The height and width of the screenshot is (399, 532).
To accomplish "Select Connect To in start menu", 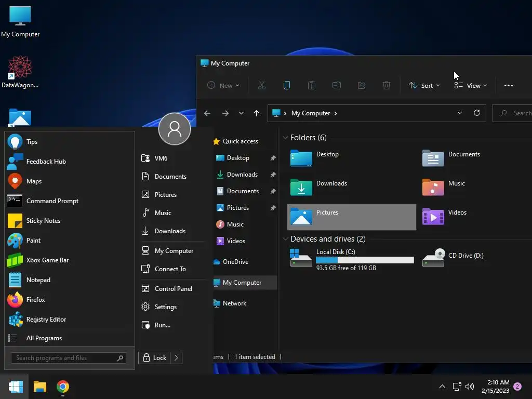I will point(173,269).
